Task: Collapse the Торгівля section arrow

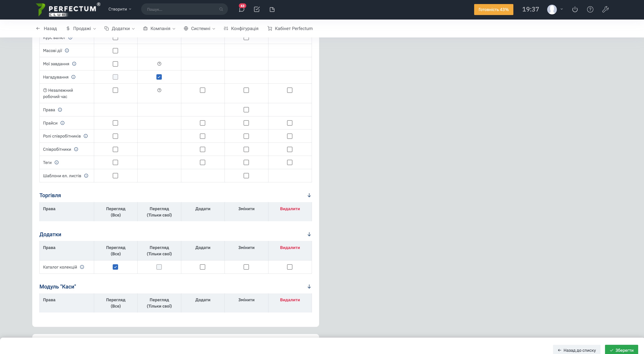Action: [x=309, y=195]
